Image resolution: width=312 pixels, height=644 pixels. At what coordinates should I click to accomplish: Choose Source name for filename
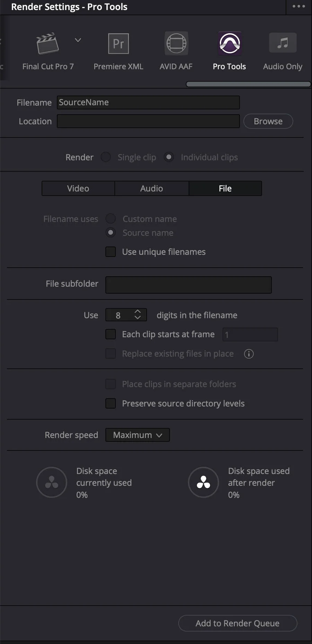[x=111, y=233]
